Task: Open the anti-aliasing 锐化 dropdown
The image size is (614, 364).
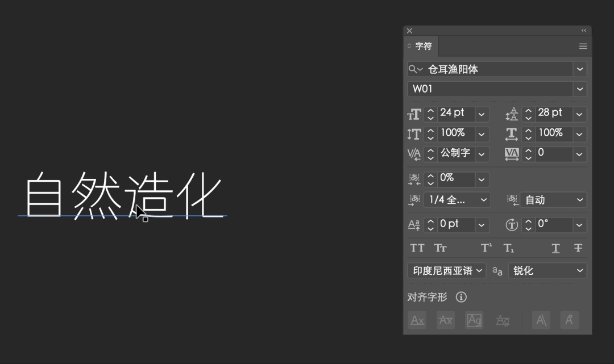Action: (547, 270)
